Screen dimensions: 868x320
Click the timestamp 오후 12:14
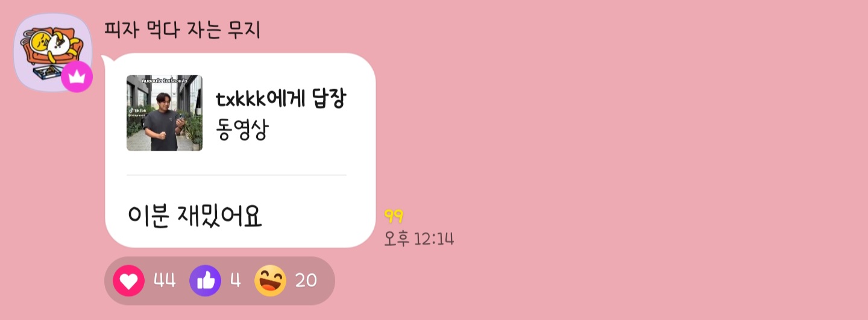[x=419, y=239]
